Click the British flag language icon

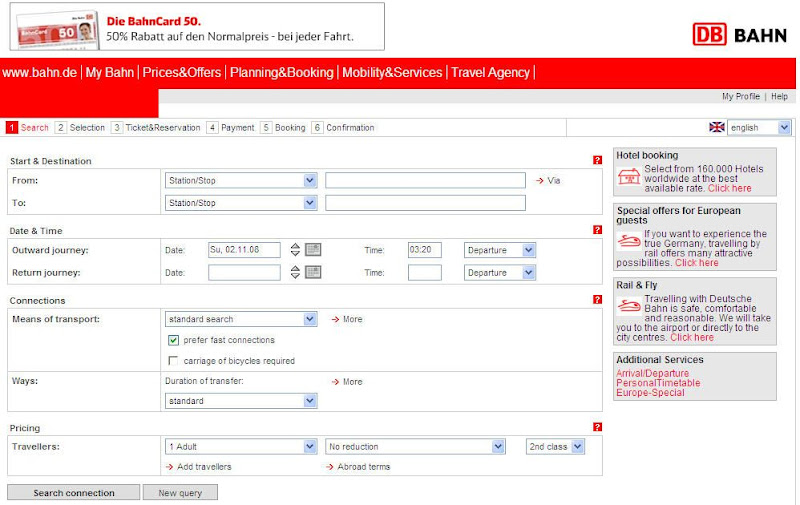pyautogui.click(x=717, y=127)
